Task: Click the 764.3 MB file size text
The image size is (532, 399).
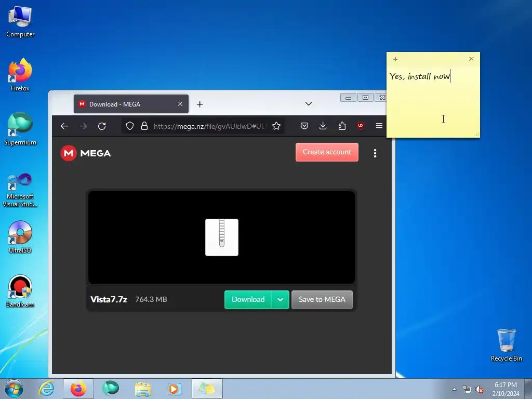Action: [151, 299]
